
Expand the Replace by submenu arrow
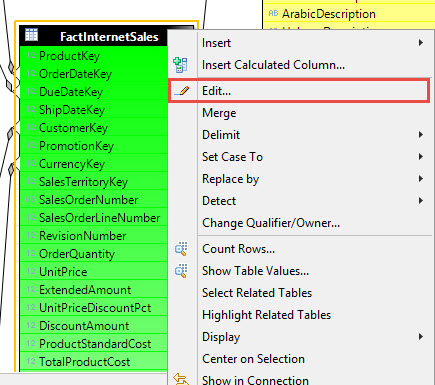click(x=421, y=179)
